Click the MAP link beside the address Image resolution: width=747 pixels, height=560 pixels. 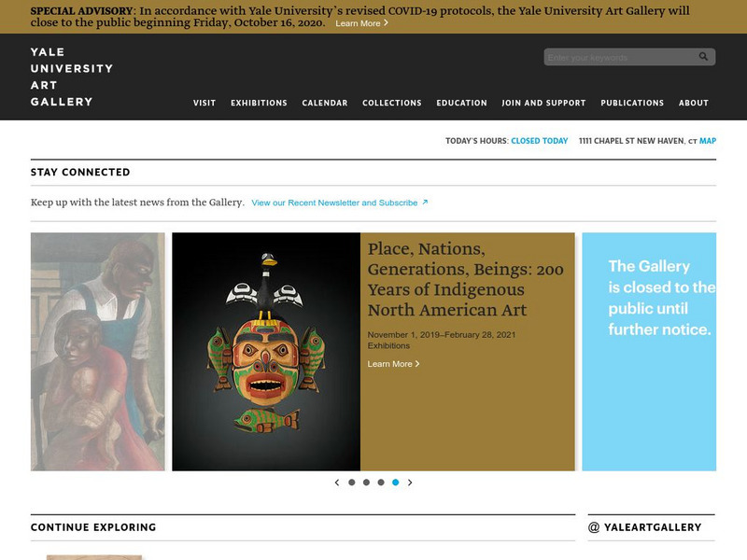[x=708, y=141]
